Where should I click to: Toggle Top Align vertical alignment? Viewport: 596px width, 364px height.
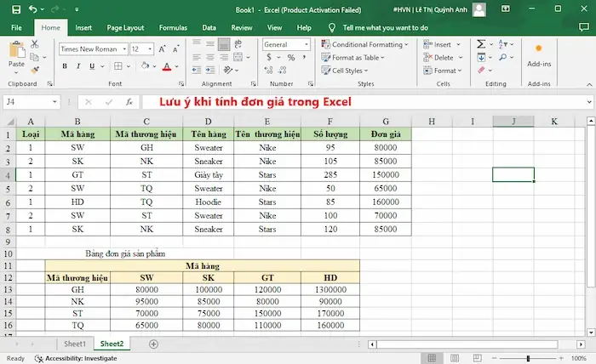(x=197, y=43)
